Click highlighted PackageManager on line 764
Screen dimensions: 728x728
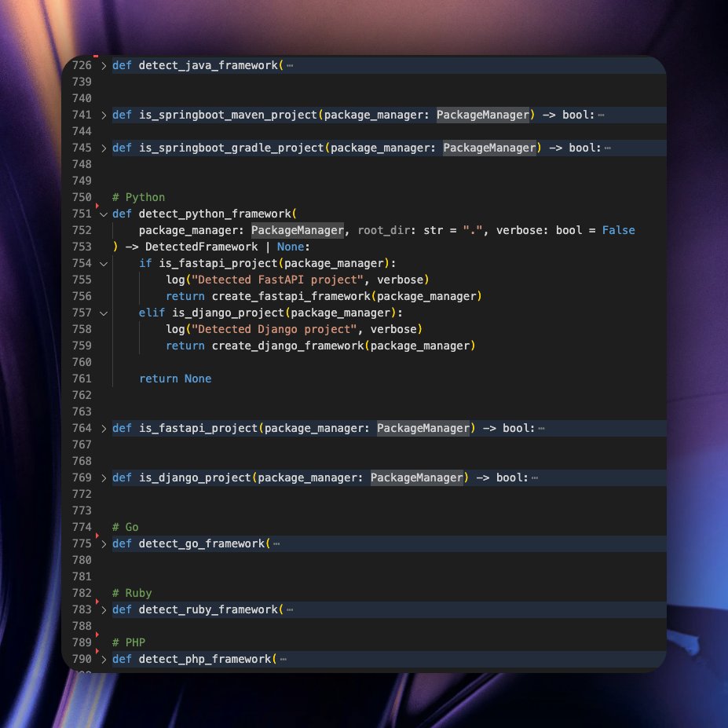(423, 428)
